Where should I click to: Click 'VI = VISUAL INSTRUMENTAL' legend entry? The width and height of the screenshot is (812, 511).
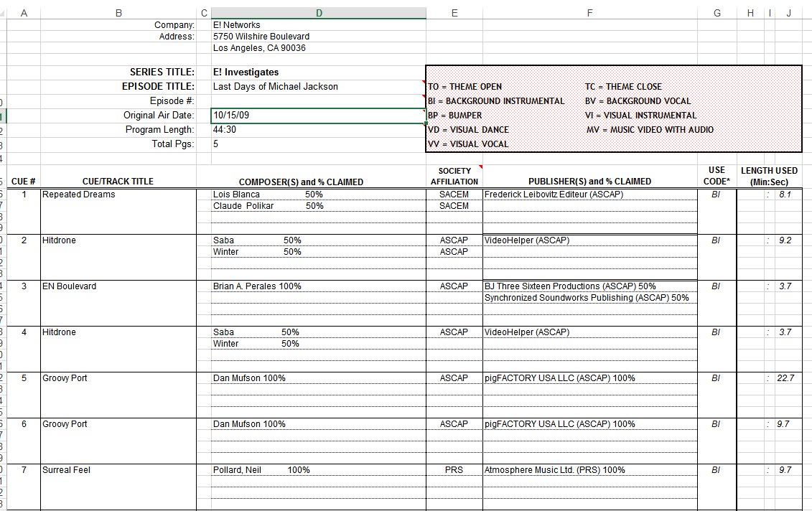click(x=640, y=116)
